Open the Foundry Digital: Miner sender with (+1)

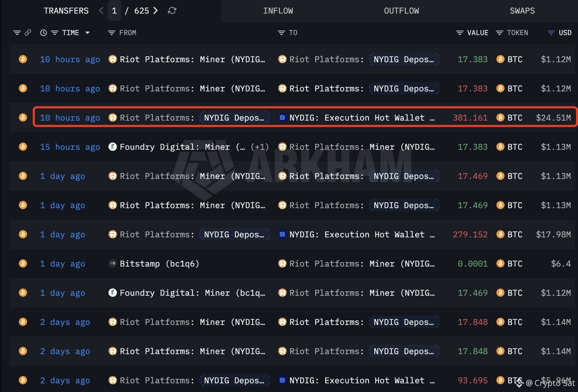click(x=182, y=147)
